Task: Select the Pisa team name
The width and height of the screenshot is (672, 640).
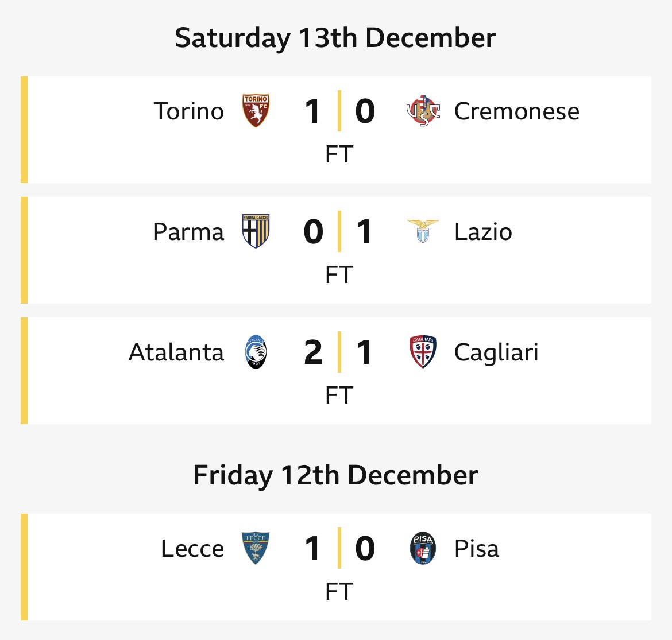Action: 476,549
